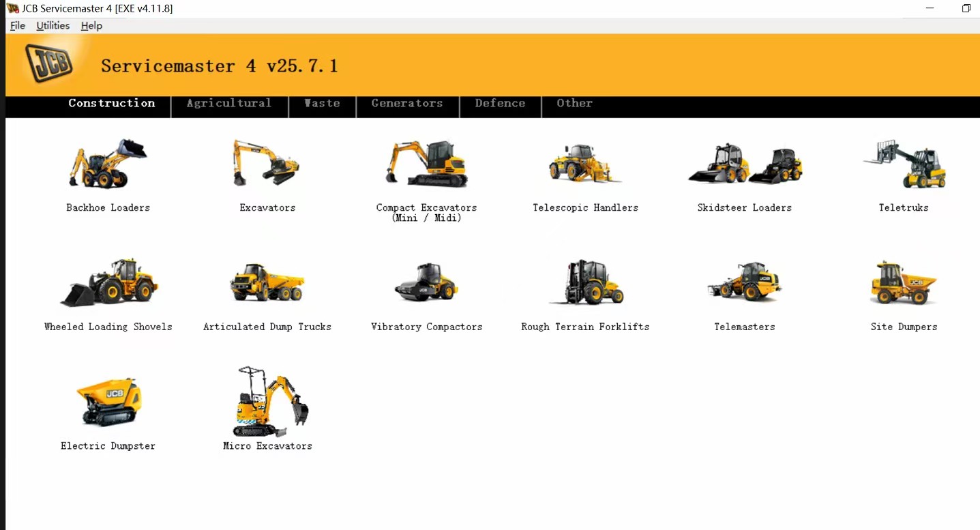This screenshot has width=980, height=530.
Task: Select the Rough Terrain Forklifts icon
Action: 586,282
